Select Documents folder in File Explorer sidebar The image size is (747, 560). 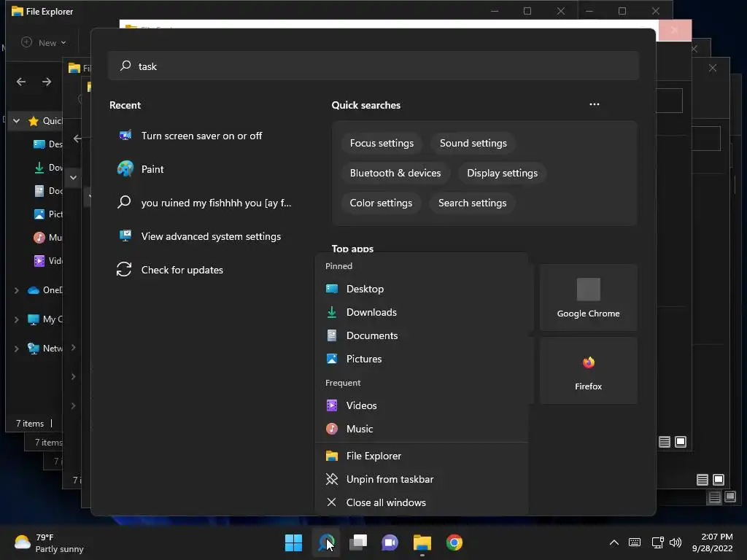47,191
